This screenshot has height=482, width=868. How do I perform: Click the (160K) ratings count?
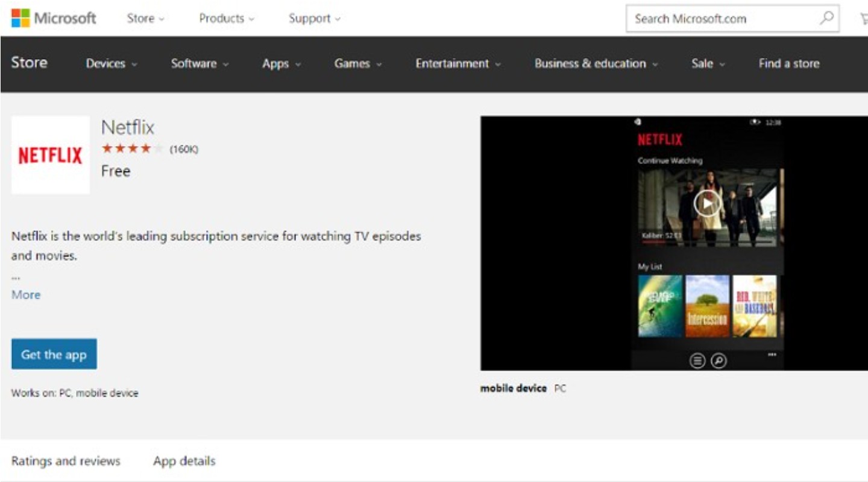coord(184,149)
